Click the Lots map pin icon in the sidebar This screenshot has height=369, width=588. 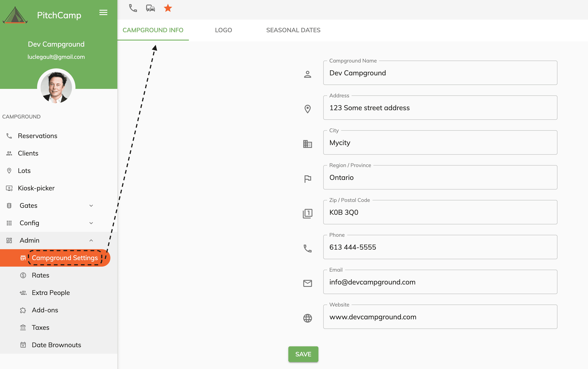pos(9,171)
